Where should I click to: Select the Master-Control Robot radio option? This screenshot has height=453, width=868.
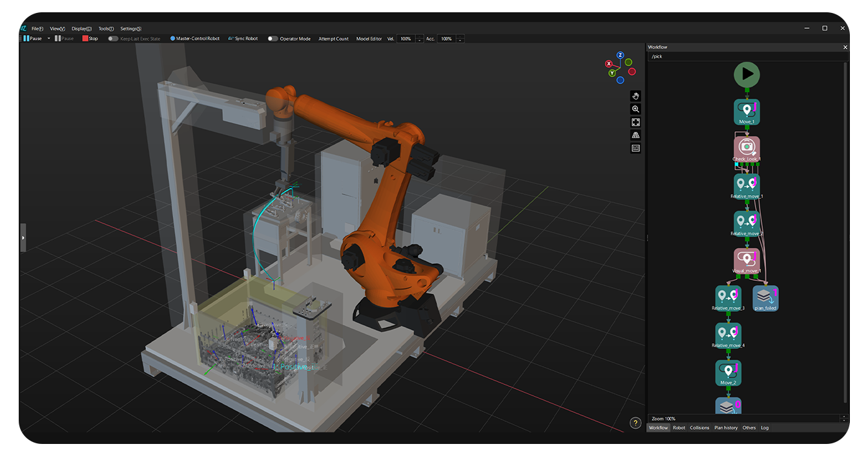click(x=172, y=39)
